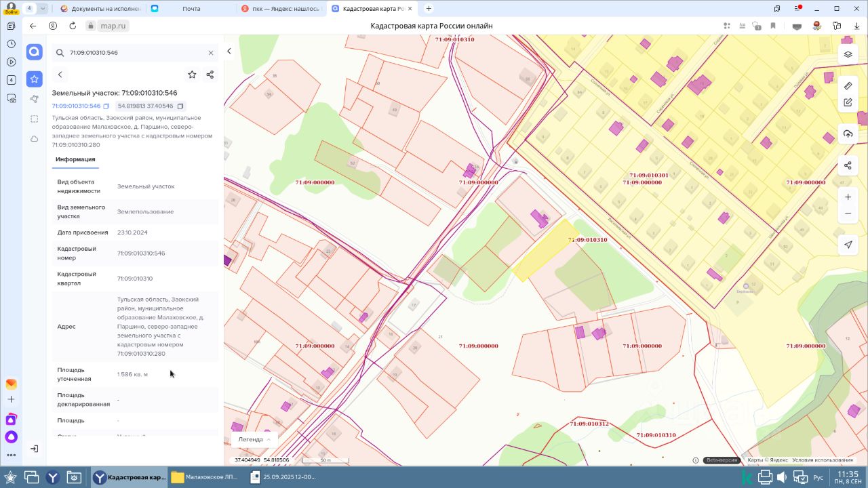Collapse the left information panel
Image resolution: width=868 pixels, height=488 pixels.
[x=229, y=52]
